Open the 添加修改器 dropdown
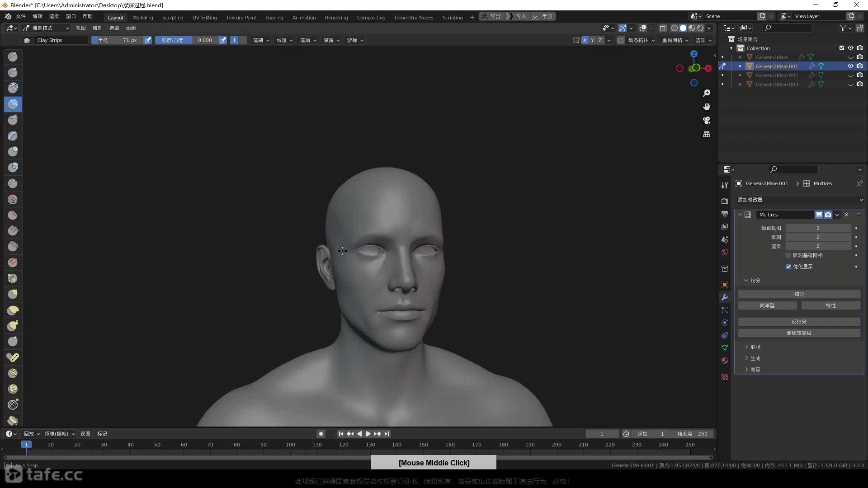 tap(800, 200)
